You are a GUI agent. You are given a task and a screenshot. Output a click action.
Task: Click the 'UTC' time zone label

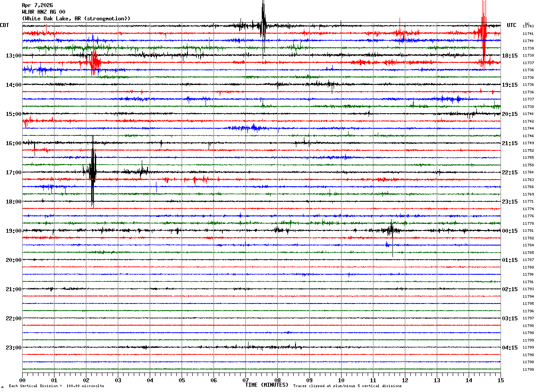click(512, 25)
